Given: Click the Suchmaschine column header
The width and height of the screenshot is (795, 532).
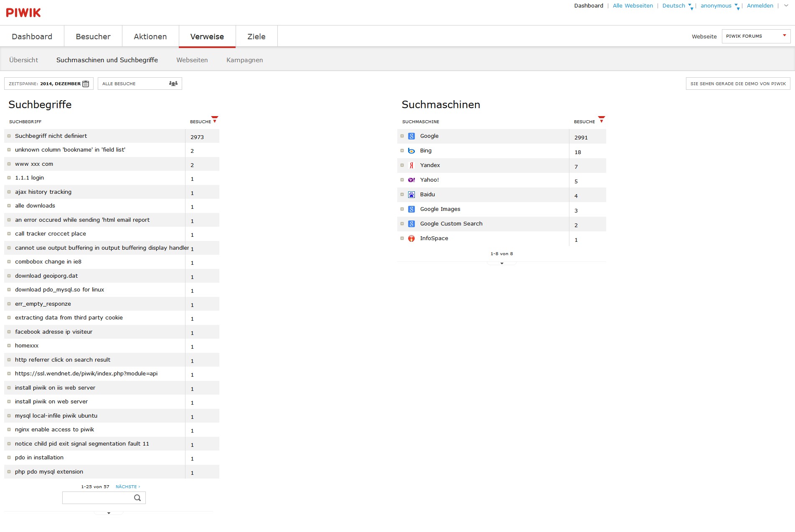Looking at the screenshot, I should (x=421, y=122).
